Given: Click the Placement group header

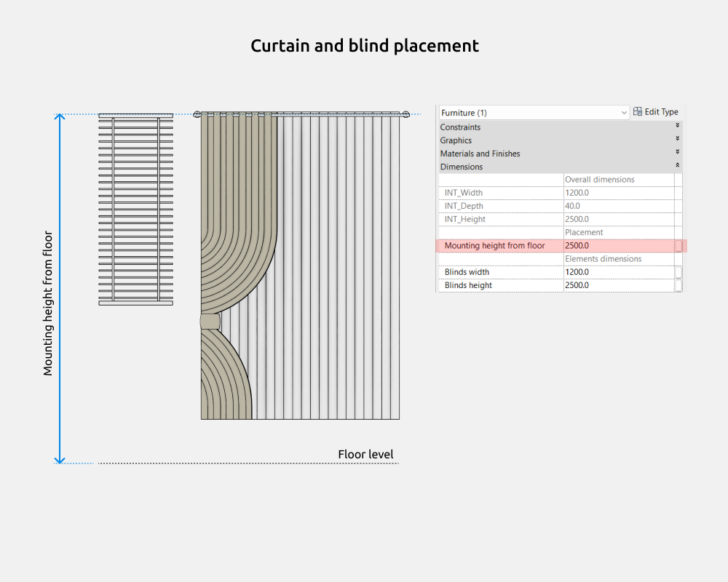Looking at the screenshot, I should pyautogui.click(x=584, y=232).
